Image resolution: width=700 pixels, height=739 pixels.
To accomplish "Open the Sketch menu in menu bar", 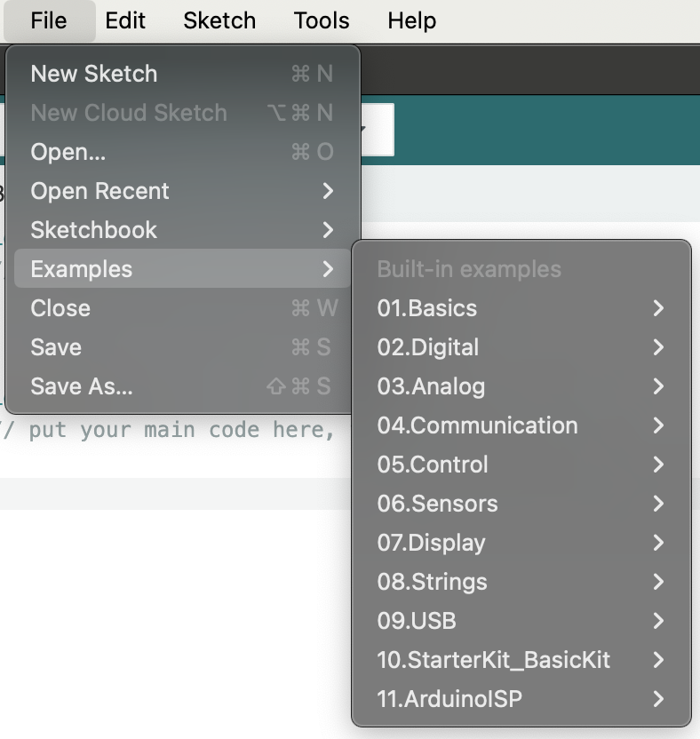I will (219, 20).
